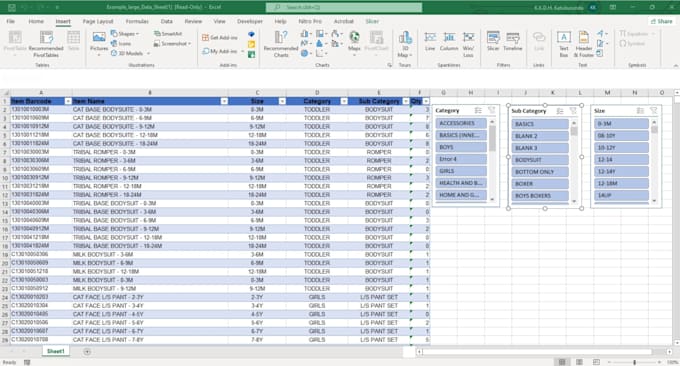Open the Sub Category column filter dropdown

(406, 101)
